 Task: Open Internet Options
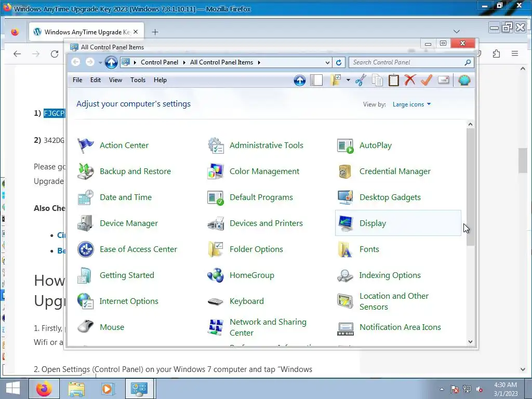(118, 301)
